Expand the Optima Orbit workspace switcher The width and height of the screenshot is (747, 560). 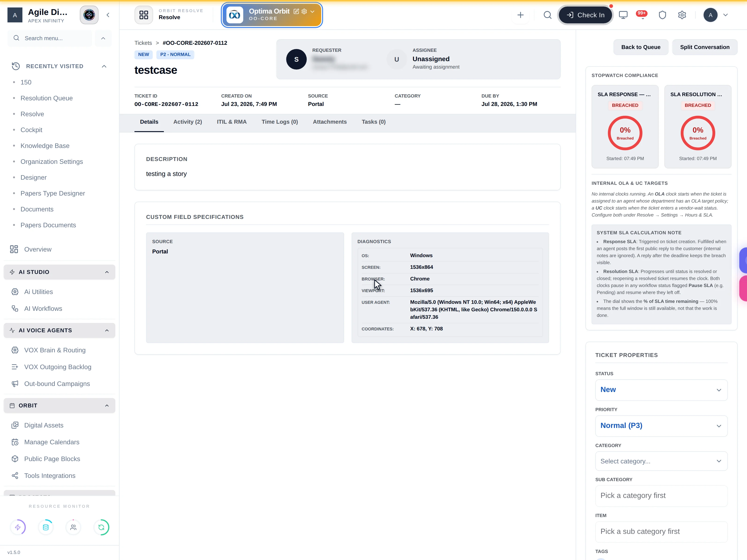tap(312, 11)
